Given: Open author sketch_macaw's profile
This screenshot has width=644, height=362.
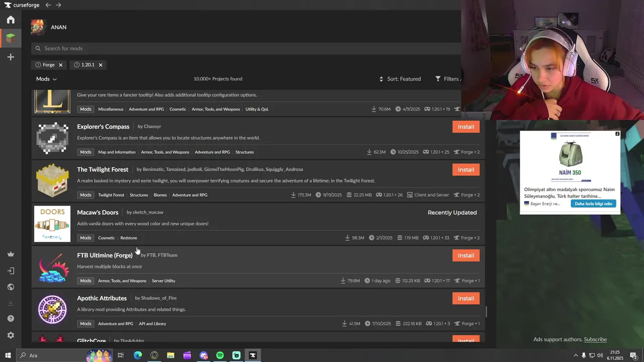Looking at the screenshot, I should click(148, 212).
